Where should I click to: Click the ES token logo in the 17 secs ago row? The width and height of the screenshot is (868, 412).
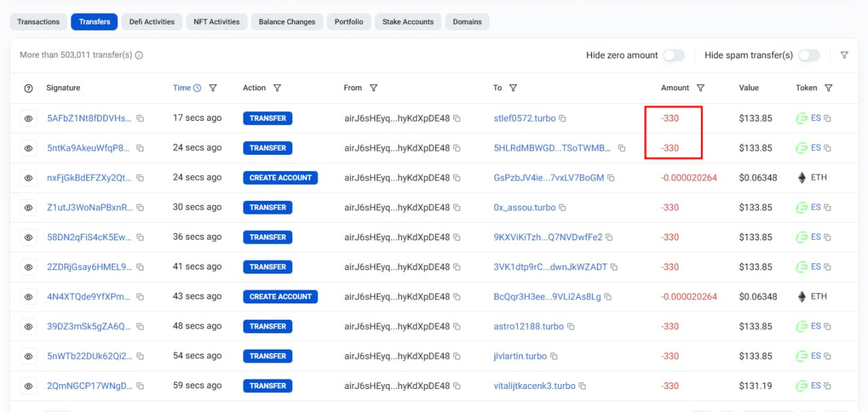tap(802, 118)
